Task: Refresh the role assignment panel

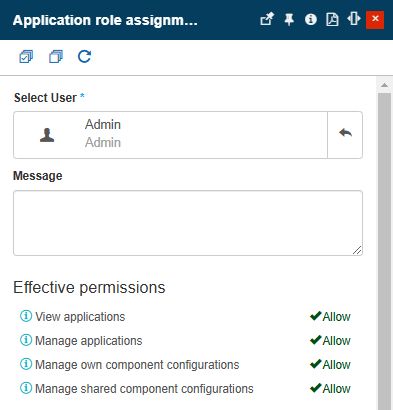Action: point(84,56)
